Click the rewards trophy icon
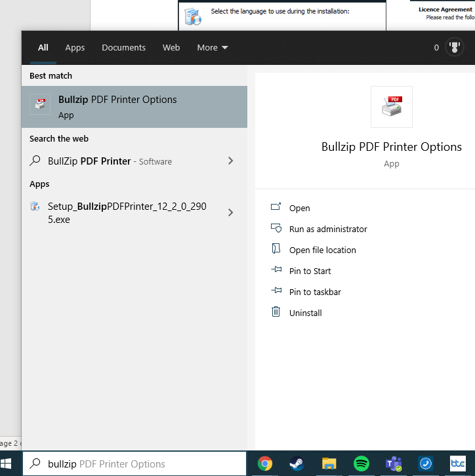 pos(455,47)
